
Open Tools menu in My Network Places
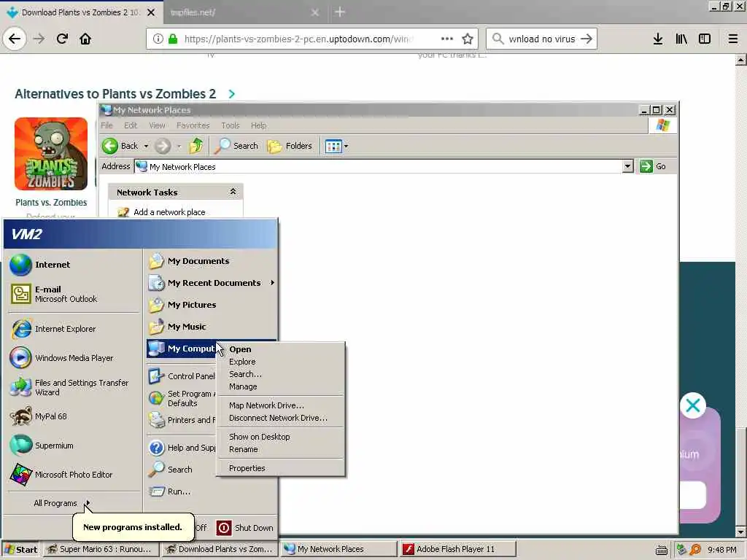(x=230, y=125)
